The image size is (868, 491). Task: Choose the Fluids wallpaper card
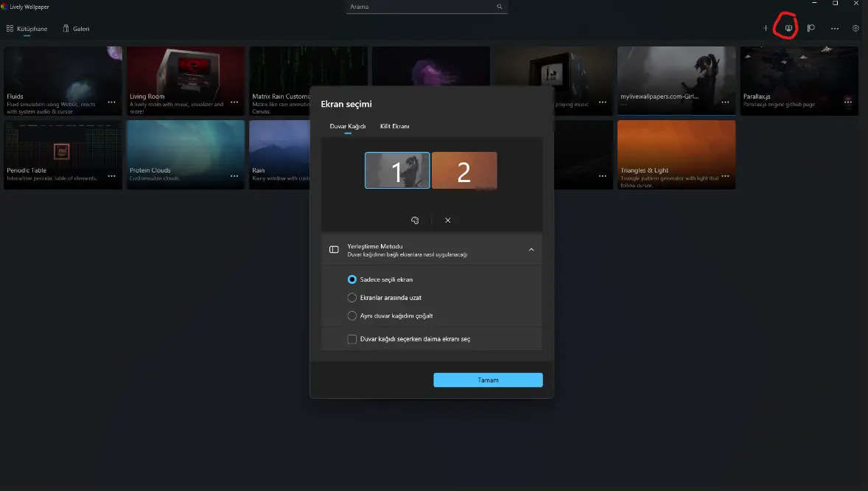pos(63,81)
